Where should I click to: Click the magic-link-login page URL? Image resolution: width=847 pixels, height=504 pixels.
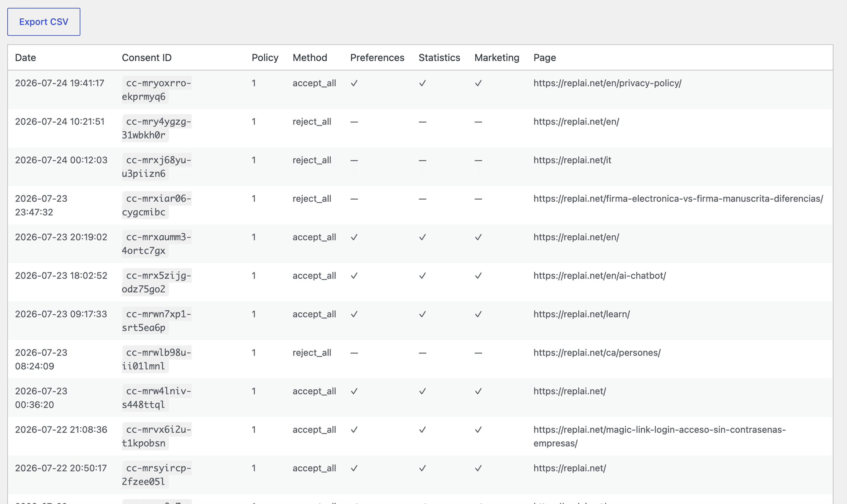point(660,436)
